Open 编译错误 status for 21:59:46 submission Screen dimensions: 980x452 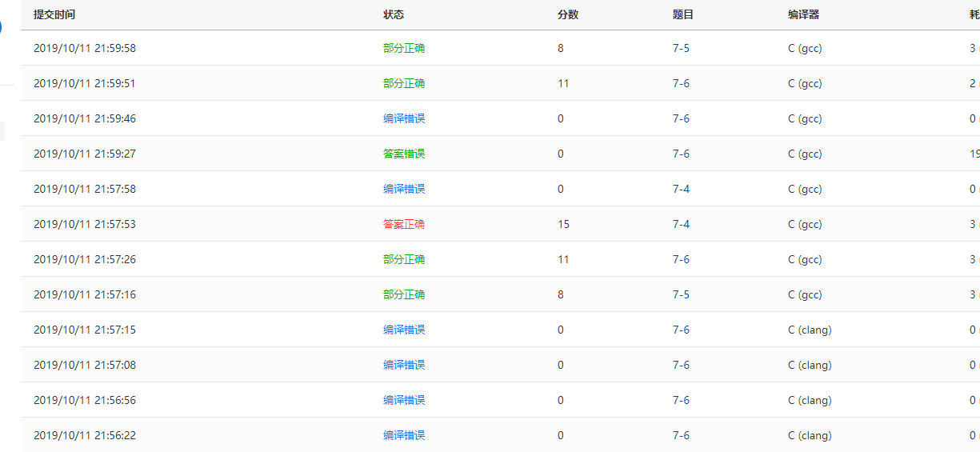[x=404, y=118]
